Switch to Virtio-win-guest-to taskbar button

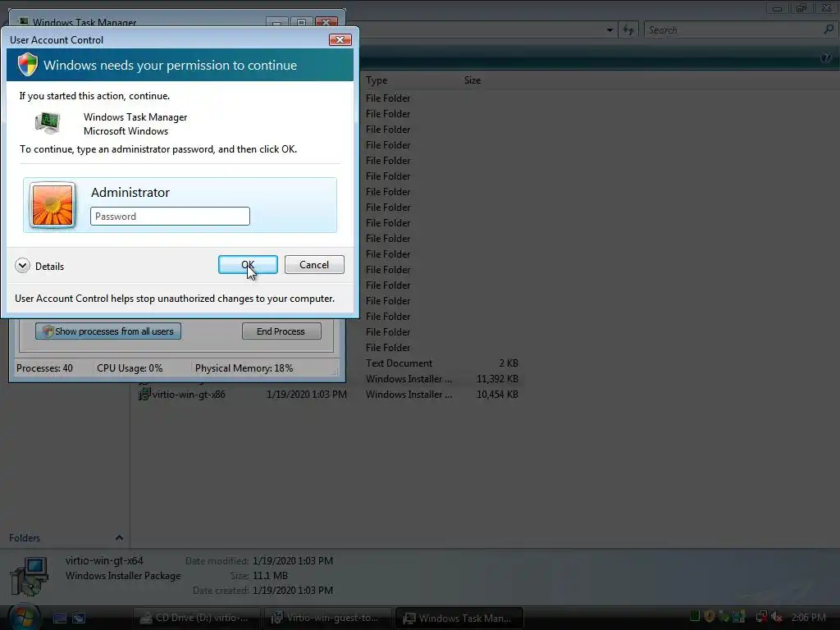(328, 619)
